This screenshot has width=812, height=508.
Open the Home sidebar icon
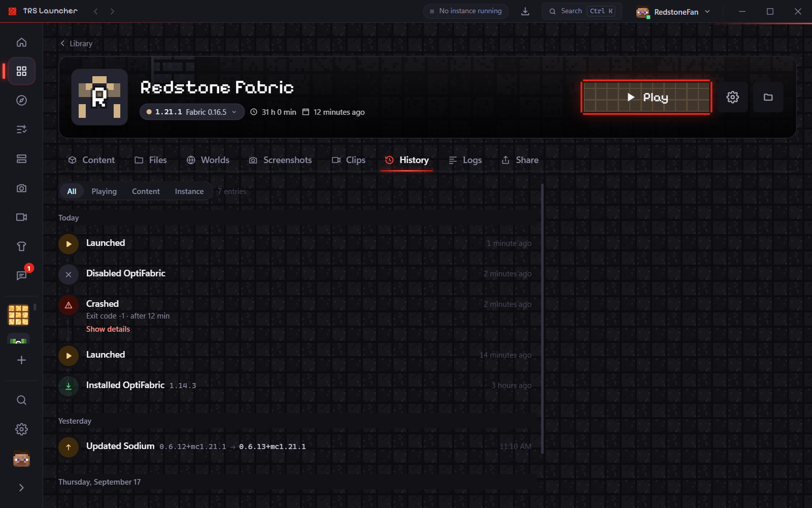(x=21, y=42)
